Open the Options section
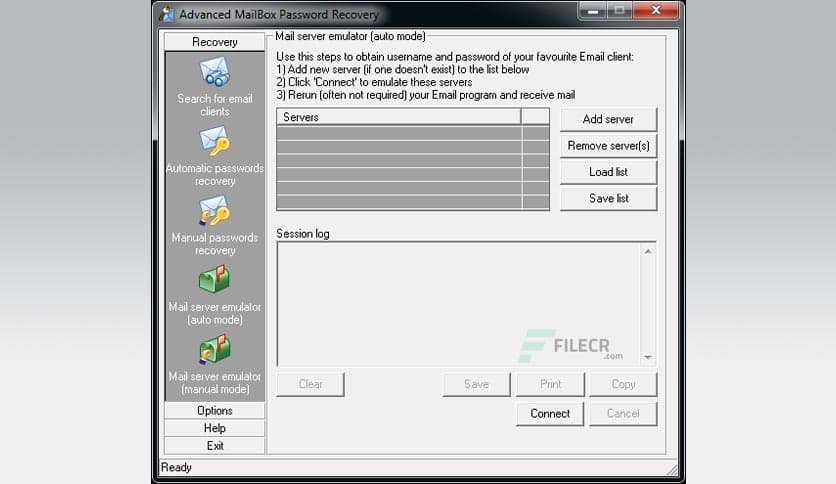This screenshot has height=484, width=836. point(214,410)
